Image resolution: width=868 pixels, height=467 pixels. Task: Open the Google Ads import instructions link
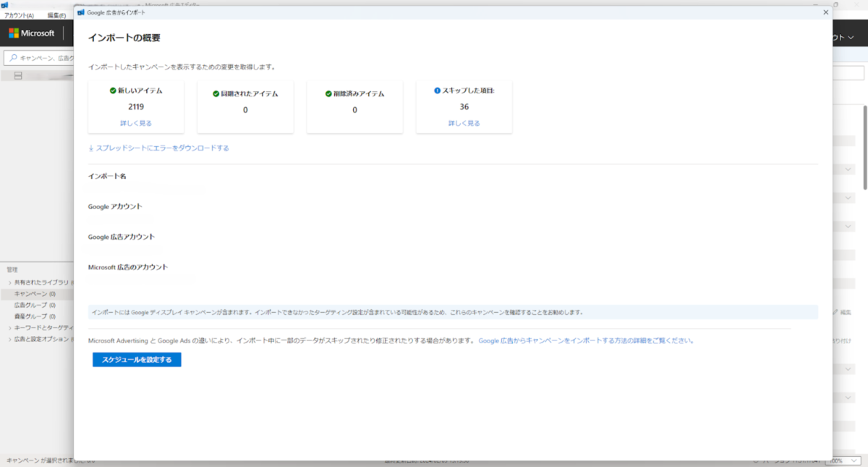click(x=586, y=340)
